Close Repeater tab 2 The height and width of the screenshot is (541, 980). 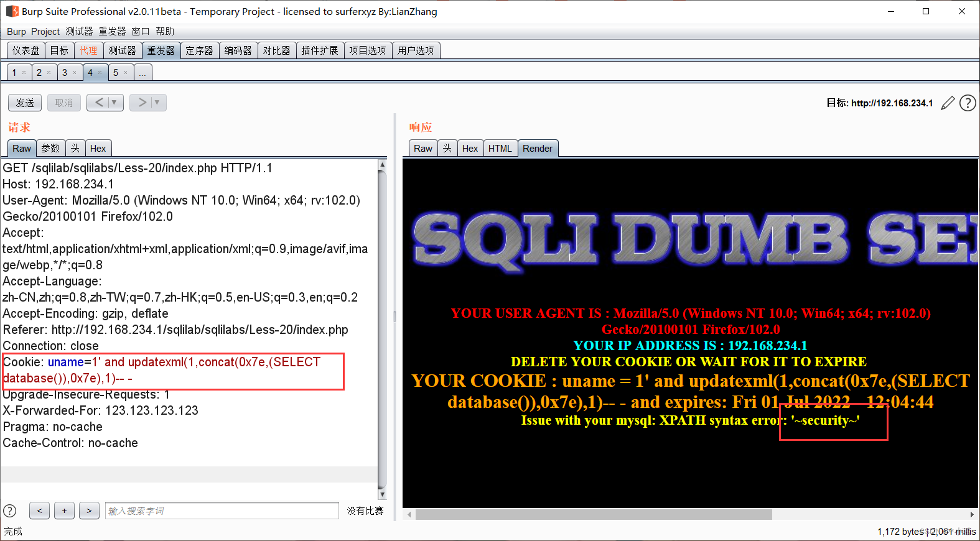tap(49, 73)
